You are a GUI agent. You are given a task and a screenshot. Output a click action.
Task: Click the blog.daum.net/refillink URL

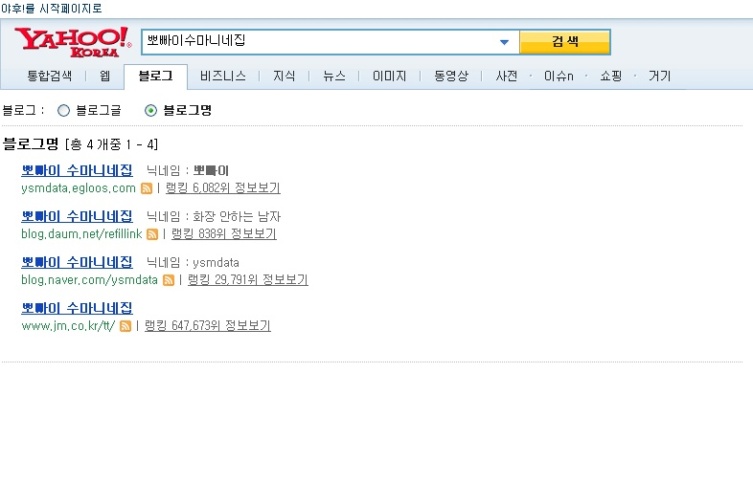(82, 234)
